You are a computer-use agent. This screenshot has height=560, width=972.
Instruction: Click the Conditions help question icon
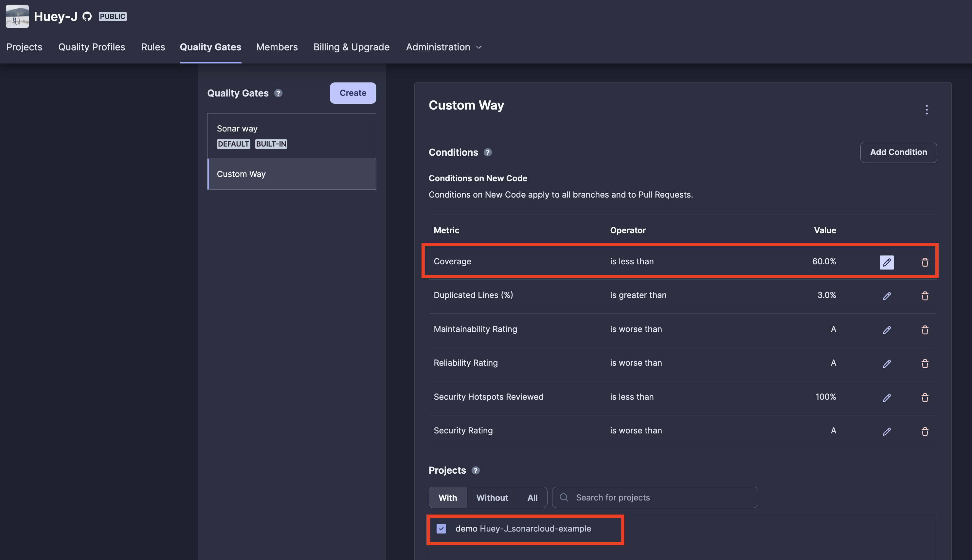pyautogui.click(x=488, y=152)
